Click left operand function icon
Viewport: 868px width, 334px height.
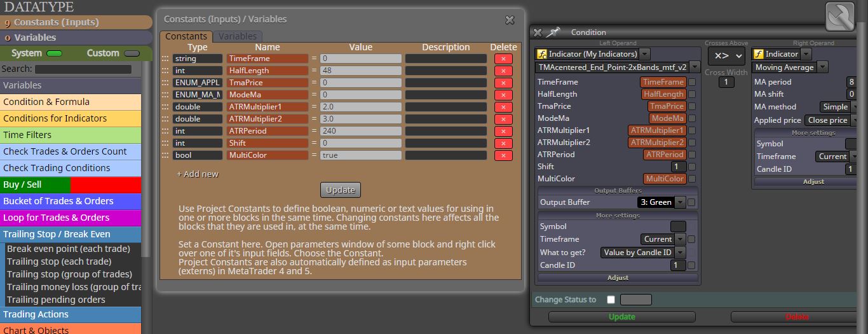(x=542, y=54)
